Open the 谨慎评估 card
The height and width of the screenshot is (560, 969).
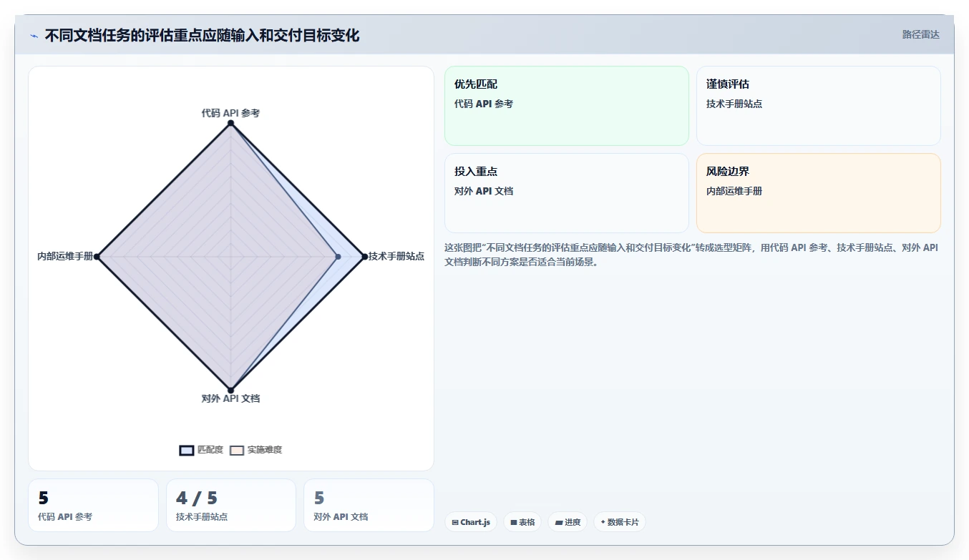818,106
